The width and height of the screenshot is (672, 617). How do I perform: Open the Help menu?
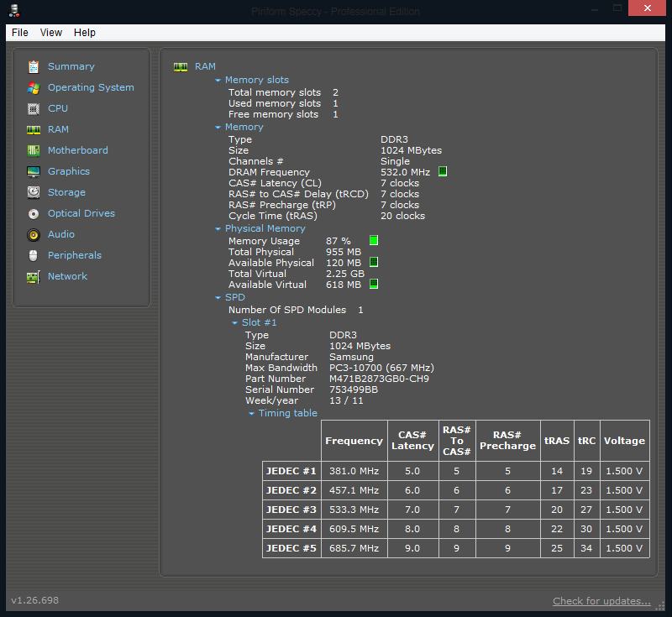(x=85, y=33)
